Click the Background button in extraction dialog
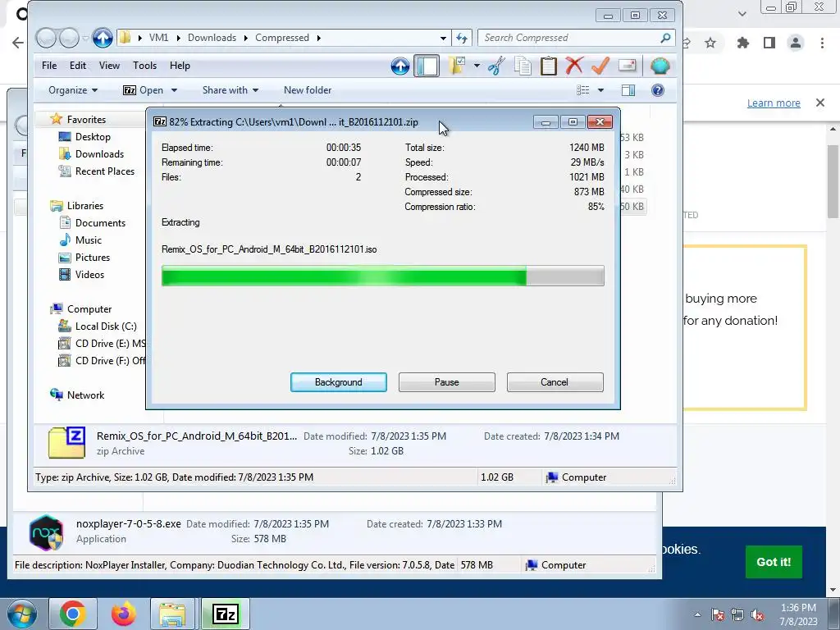The height and width of the screenshot is (630, 840). pyautogui.click(x=339, y=382)
